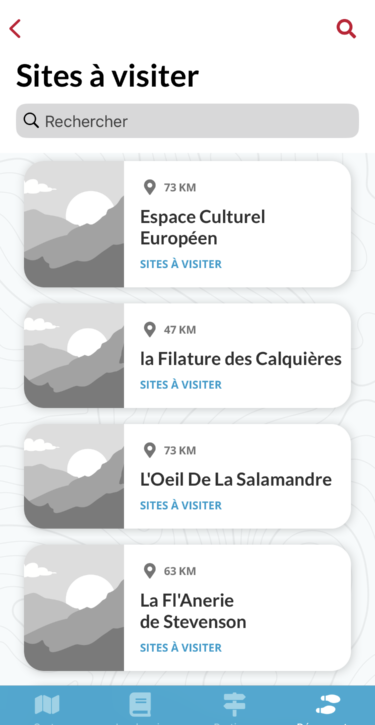Tap the red back arrow icon
This screenshot has width=375, height=725.
[x=15, y=29]
